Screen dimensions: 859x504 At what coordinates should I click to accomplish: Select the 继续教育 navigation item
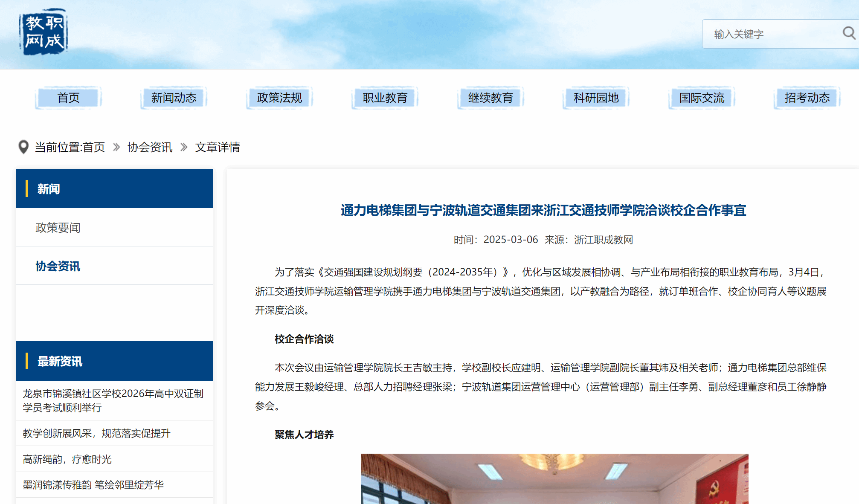[490, 98]
